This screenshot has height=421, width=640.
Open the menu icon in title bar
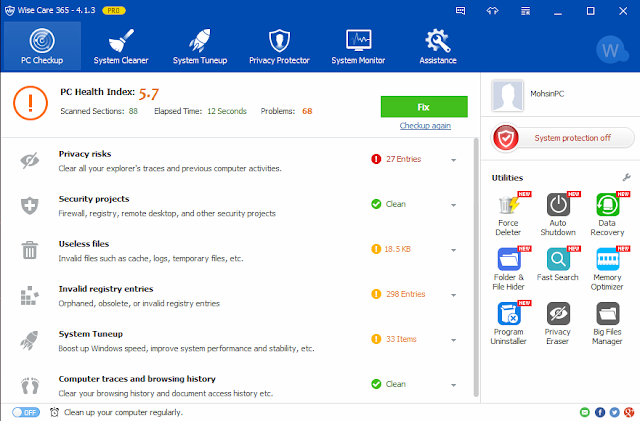525,11
